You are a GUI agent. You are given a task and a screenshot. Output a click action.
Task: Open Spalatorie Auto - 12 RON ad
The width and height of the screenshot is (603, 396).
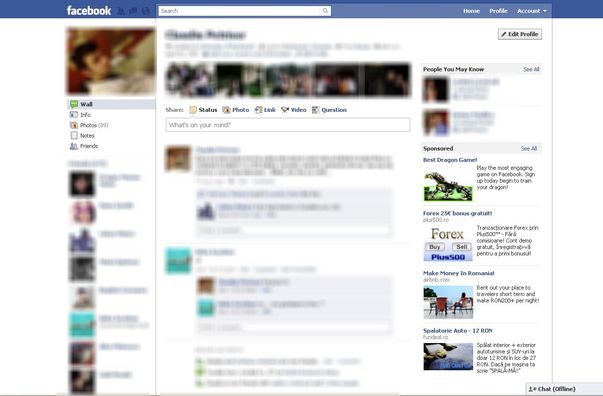(458, 331)
